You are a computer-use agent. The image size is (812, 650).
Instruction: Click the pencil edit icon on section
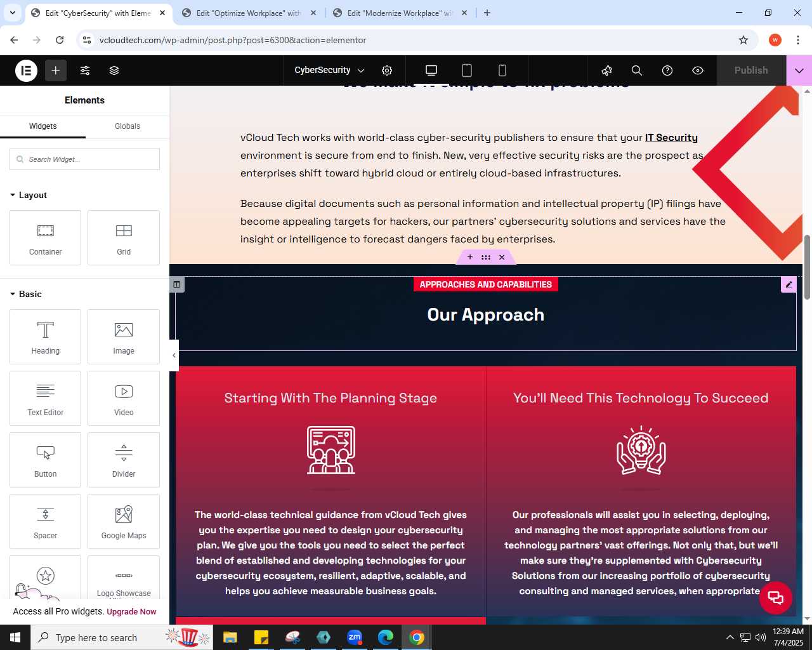coord(789,284)
